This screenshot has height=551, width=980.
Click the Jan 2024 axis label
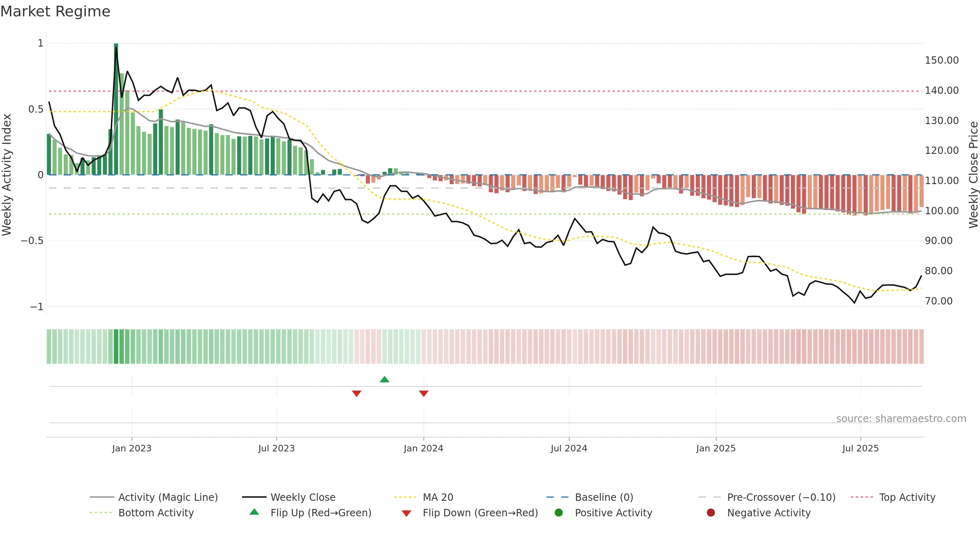(423, 448)
